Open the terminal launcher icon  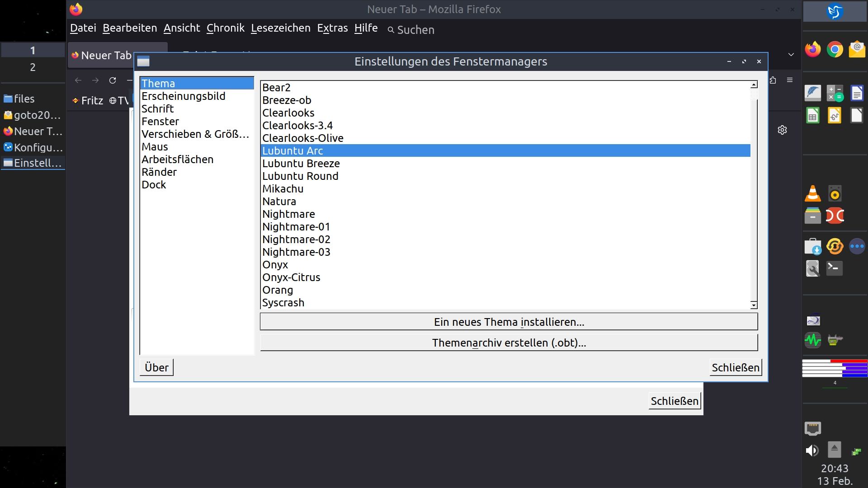click(835, 268)
